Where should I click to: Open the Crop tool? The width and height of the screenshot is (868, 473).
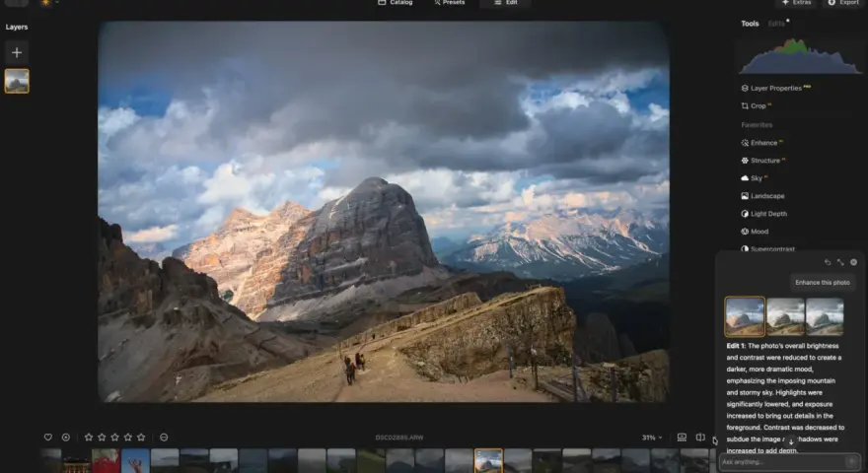coord(757,105)
